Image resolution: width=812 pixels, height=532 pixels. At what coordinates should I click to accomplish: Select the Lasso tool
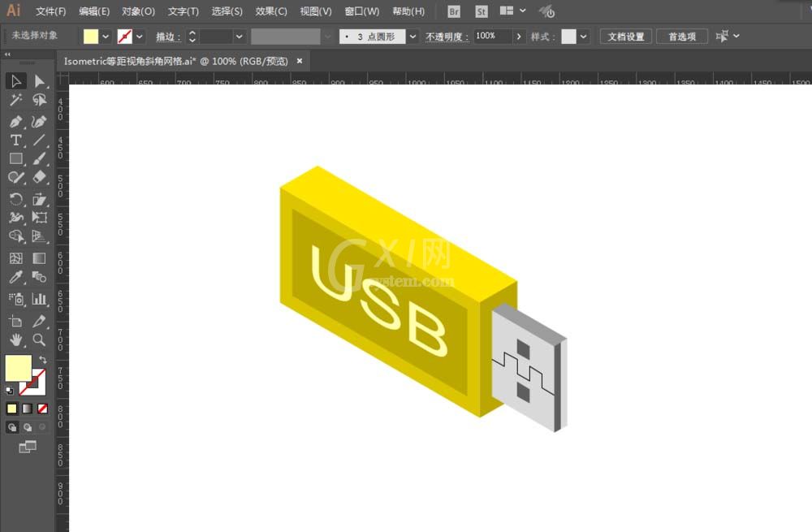(x=39, y=100)
